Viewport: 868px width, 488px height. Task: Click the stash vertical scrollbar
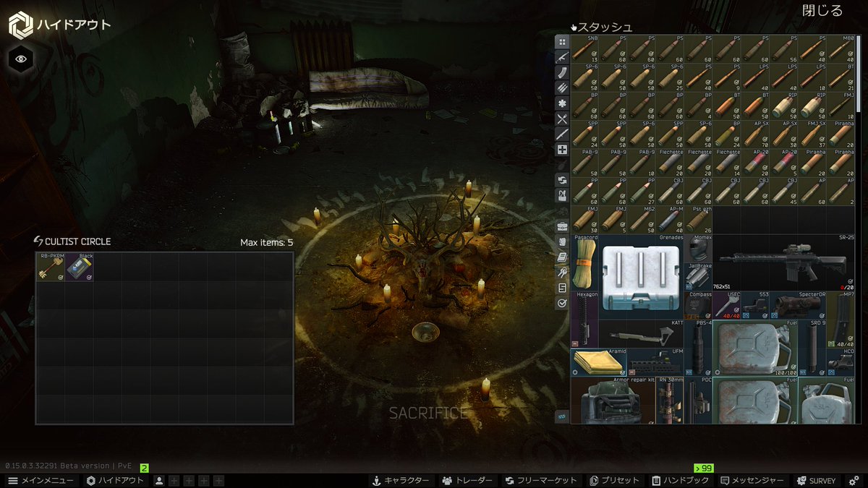859,72
